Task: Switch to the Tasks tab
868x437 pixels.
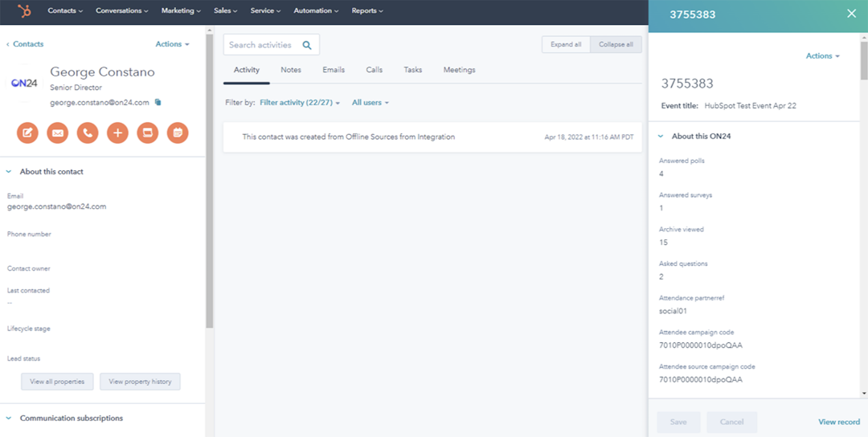Action: point(413,70)
